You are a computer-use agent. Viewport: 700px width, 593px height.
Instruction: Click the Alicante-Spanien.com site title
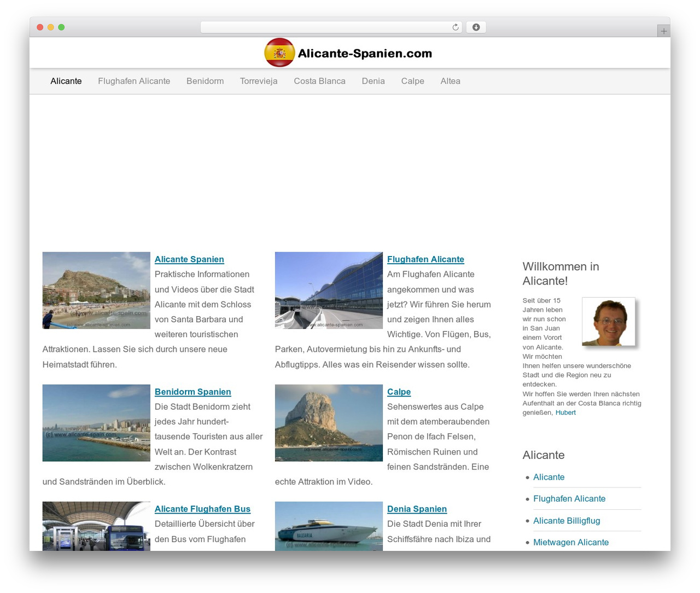point(365,54)
